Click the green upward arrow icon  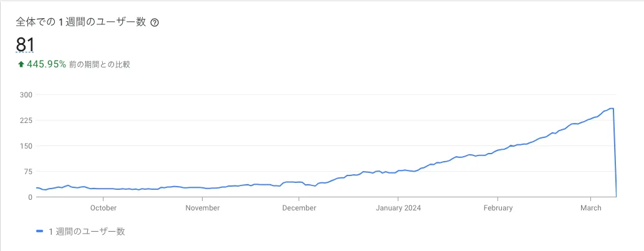(x=21, y=64)
